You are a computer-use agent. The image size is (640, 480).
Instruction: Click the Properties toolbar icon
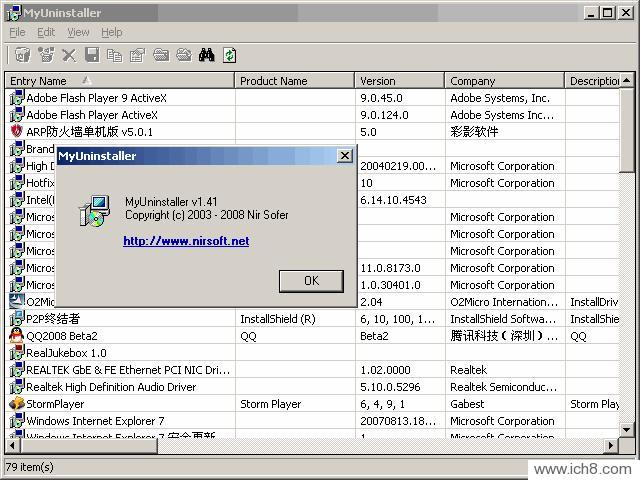138,55
